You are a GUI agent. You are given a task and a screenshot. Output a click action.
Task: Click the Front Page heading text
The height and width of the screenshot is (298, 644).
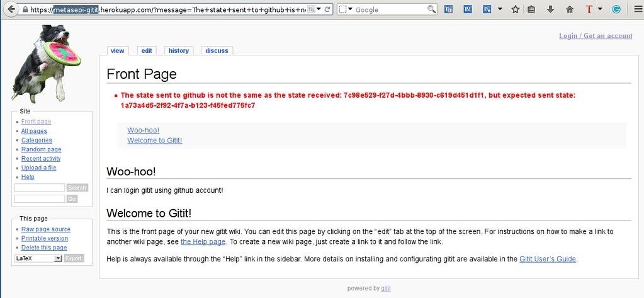(142, 74)
